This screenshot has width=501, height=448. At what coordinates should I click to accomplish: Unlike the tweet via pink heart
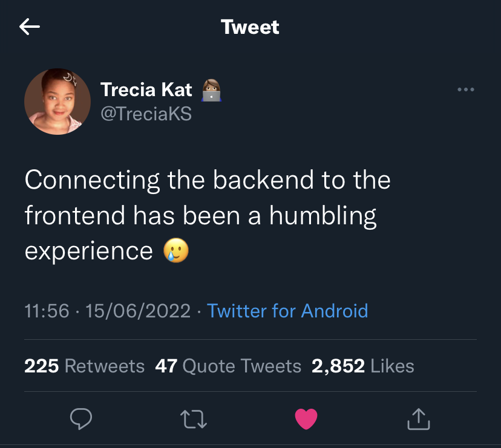306,418
